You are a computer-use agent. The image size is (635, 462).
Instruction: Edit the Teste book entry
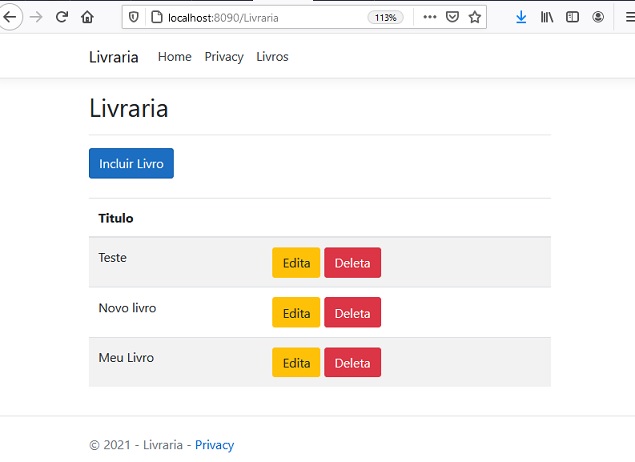[296, 263]
